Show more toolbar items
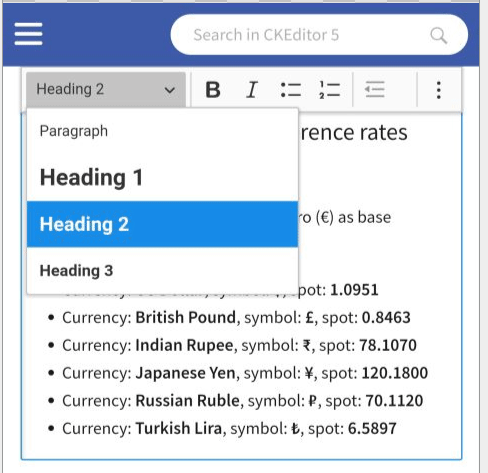 (x=439, y=90)
